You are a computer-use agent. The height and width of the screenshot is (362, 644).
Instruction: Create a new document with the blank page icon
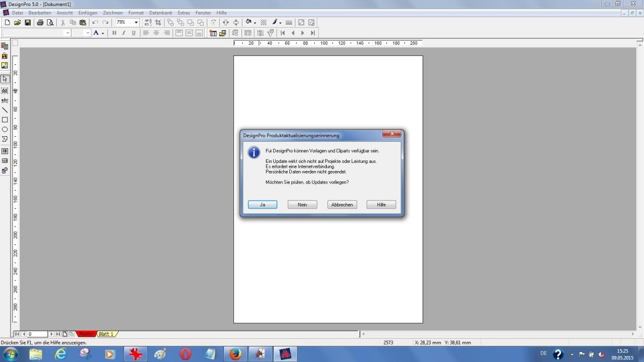pos(7,23)
